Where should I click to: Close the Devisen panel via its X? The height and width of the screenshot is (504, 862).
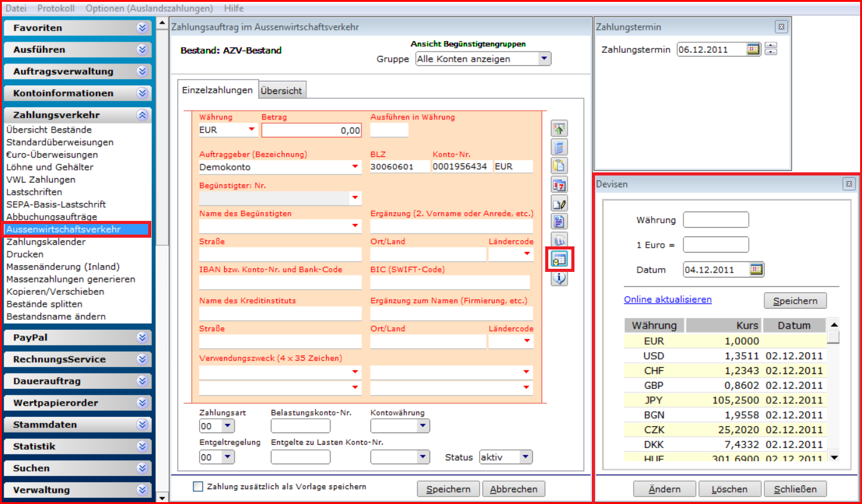click(849, 184)
